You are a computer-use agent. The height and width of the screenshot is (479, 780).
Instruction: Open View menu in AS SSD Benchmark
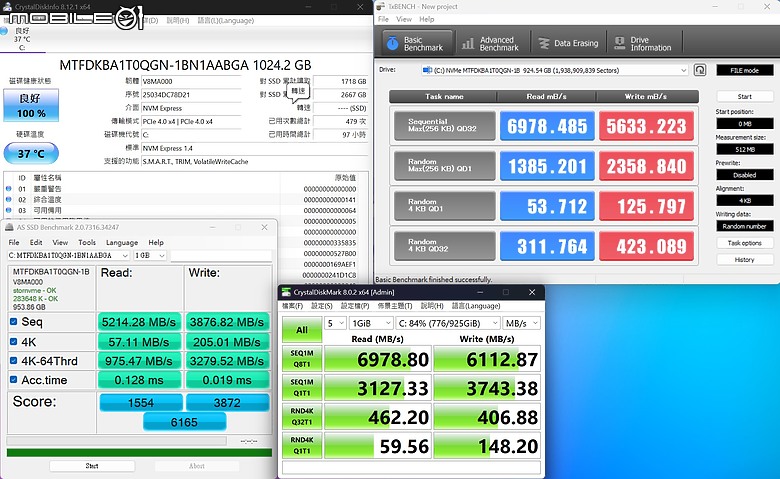[60, 242]
